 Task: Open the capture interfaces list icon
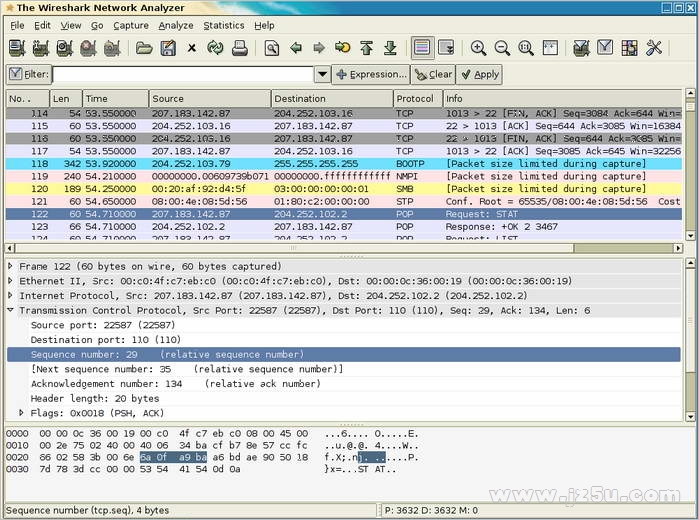[17, 48]
